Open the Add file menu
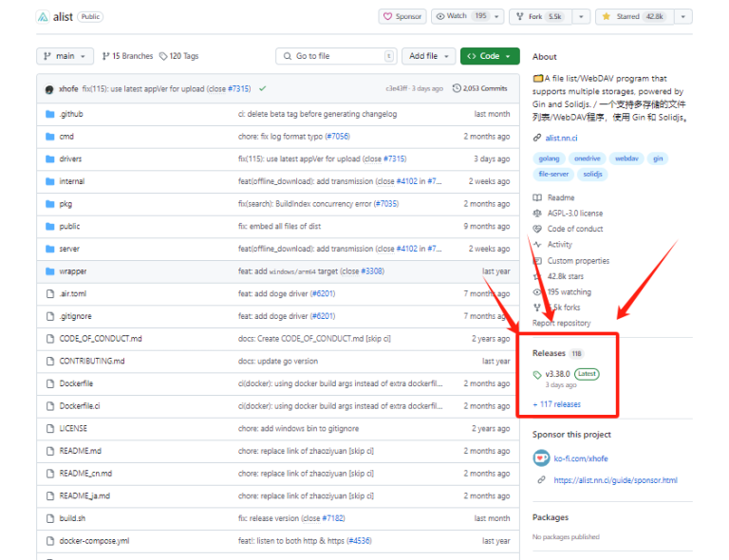 coord(428,56)
